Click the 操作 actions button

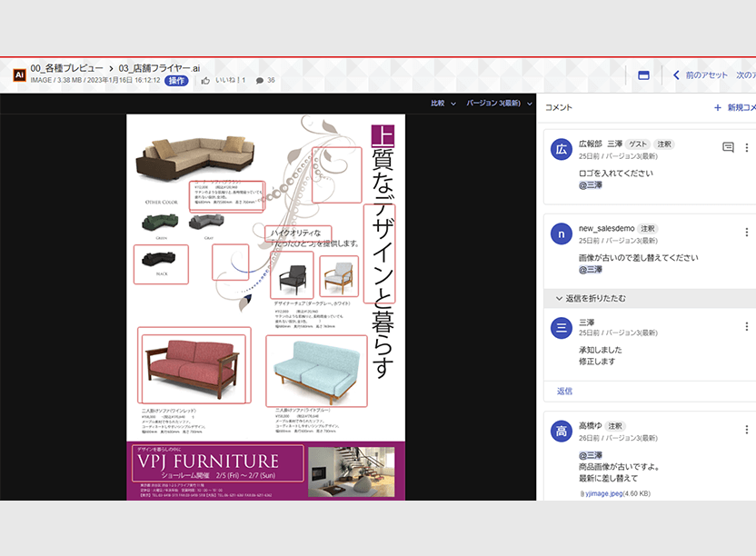(x=176, y=81)
